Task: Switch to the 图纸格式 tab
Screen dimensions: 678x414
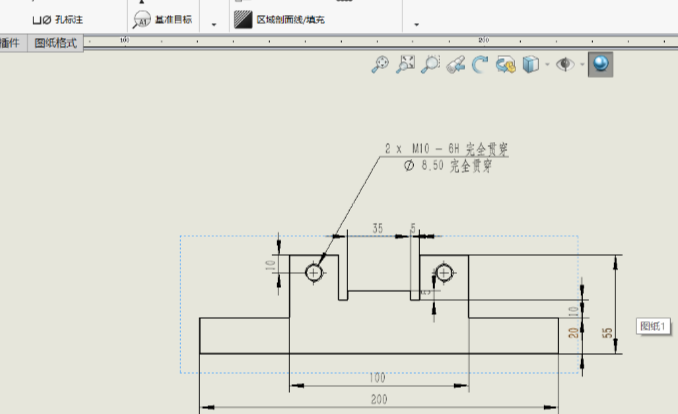Action: [55, 43]
